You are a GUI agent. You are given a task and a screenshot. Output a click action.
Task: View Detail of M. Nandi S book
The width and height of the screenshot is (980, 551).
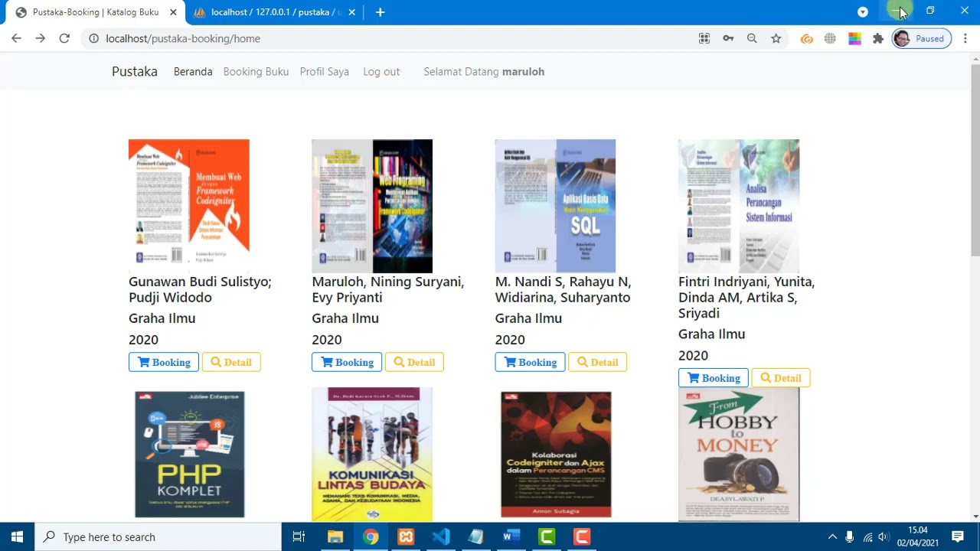[597, 362]
